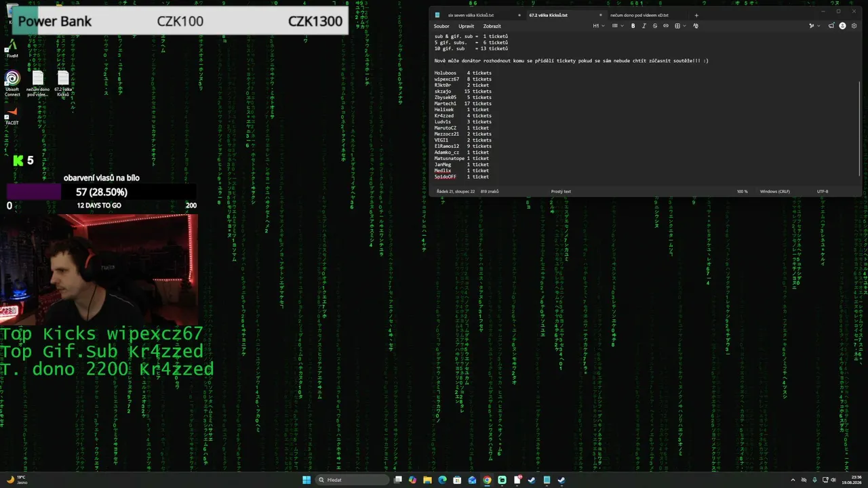Open Google Chrome from the taskbar
This screenshot has width=868, height=488.
coord(487,480)
